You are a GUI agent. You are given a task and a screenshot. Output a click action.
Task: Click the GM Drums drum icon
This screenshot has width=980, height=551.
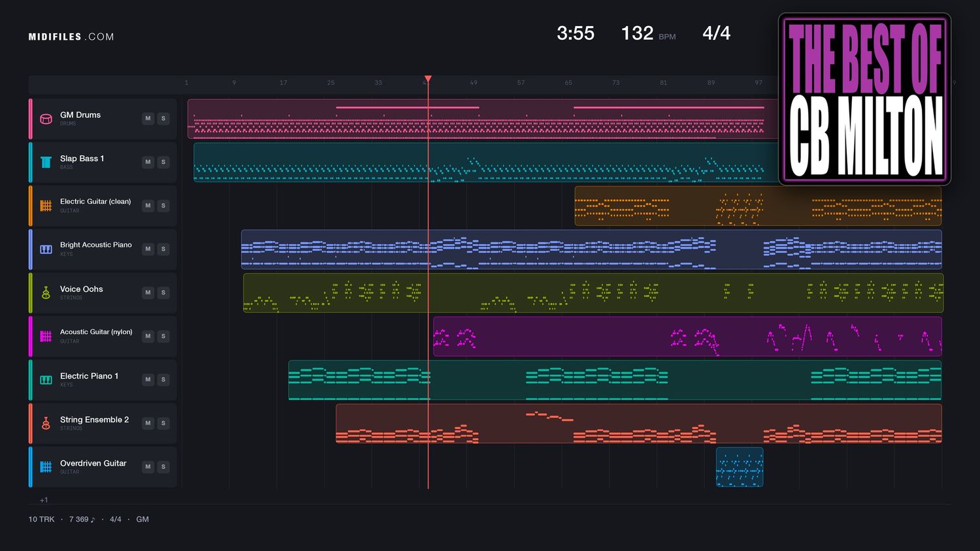tap(46, 119)
